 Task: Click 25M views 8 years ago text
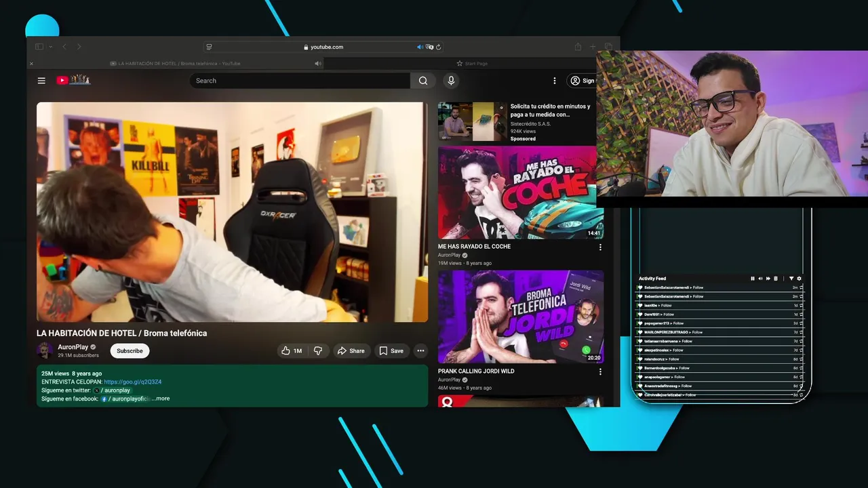tap(71, 373)
